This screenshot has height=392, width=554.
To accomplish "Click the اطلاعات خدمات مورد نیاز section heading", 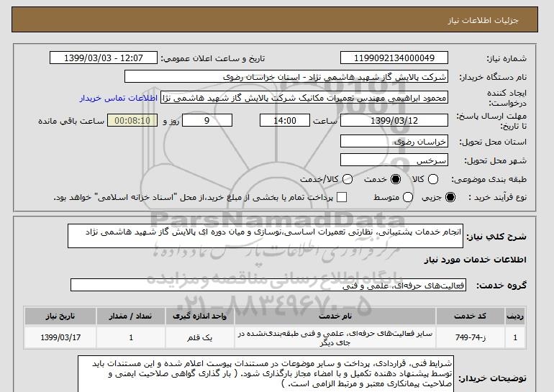I will [475, 260].
